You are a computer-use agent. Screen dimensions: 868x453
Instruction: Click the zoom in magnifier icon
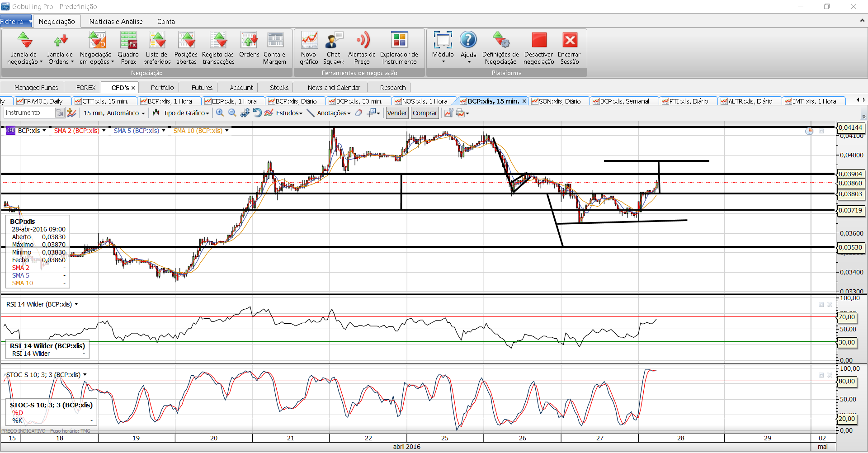coord(220,113)
